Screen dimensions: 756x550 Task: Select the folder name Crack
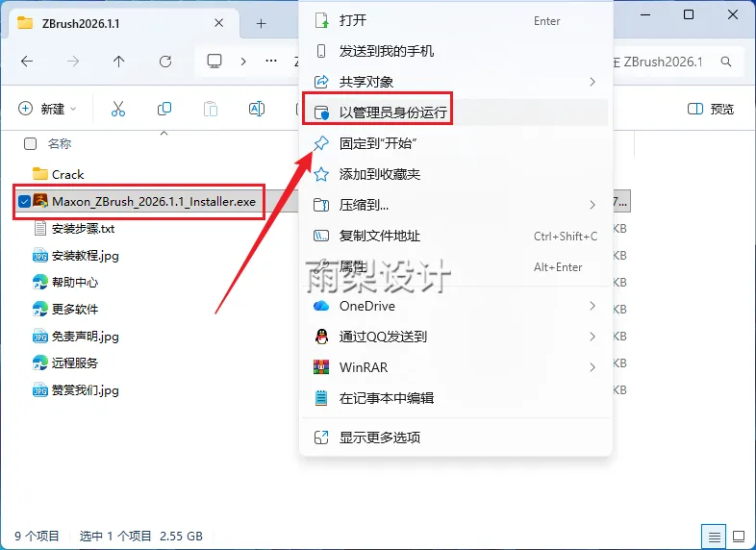(67, 174)
